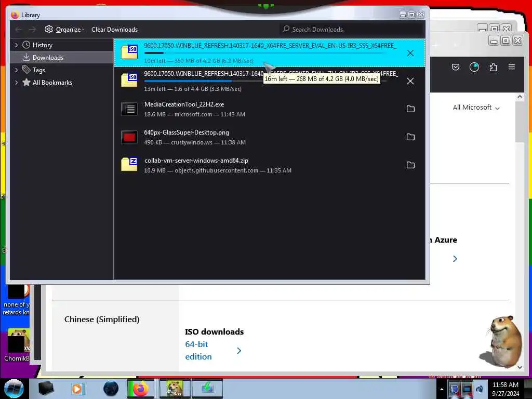The image size is (532, 399).
Task: Click the browser scrollbar down arrow
Action: click(520, 367)
